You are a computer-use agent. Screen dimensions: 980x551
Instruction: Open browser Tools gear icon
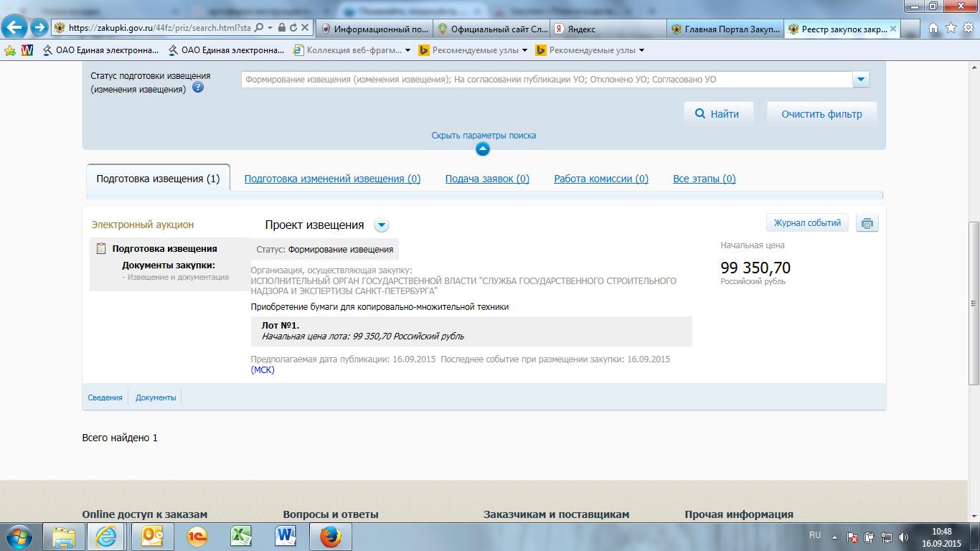[x=968, y=28]
